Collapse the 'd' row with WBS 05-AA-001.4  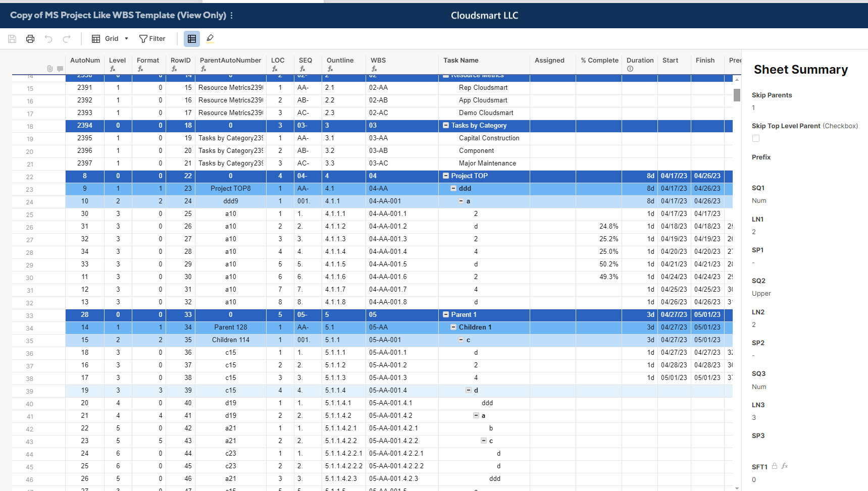click(469, 390)
